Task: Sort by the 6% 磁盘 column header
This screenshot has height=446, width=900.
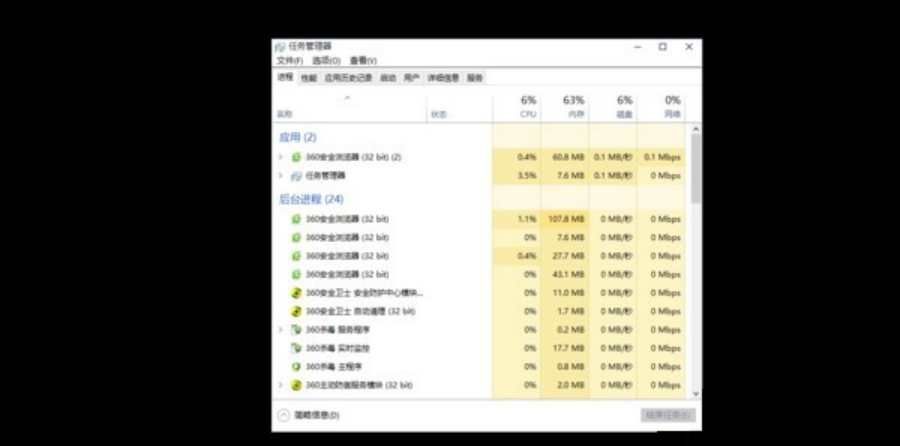Action: point(613,107)
